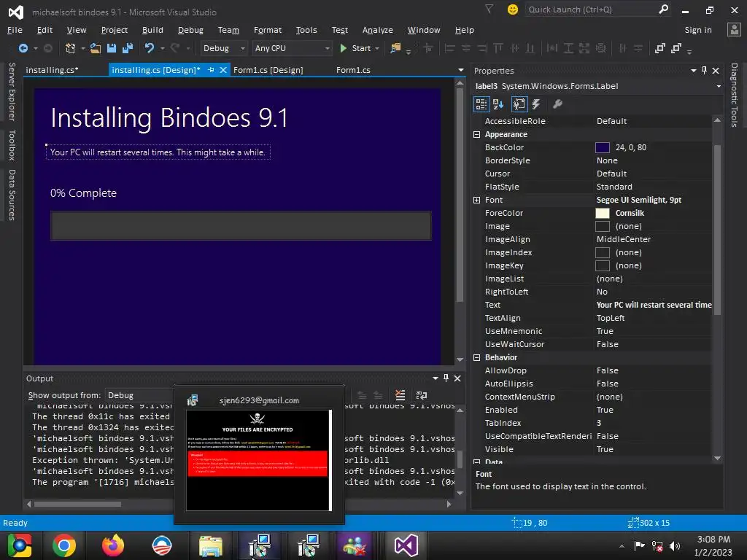
Task: Click the Save All icon
Action: [x=127, y=48]
